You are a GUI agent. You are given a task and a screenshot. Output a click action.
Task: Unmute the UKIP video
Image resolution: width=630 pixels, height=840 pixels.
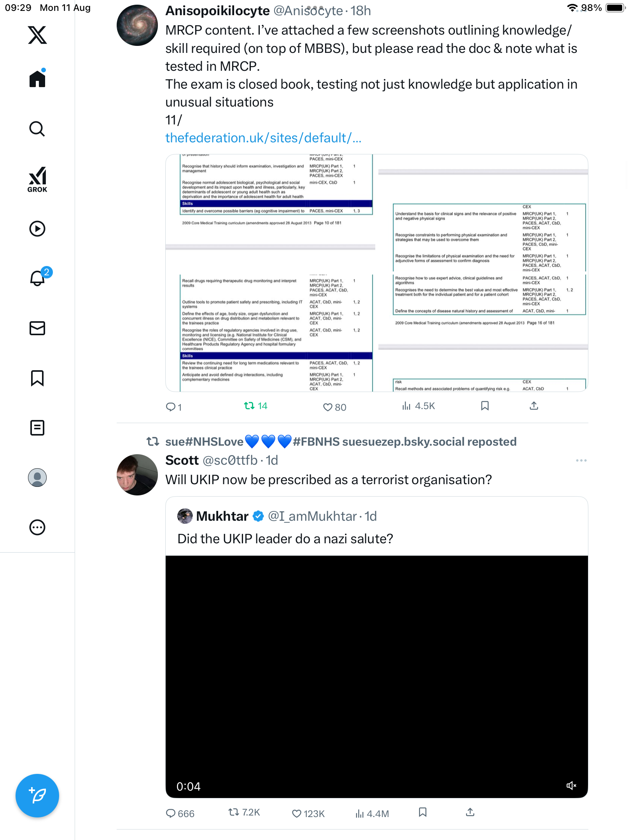[571, 786]
